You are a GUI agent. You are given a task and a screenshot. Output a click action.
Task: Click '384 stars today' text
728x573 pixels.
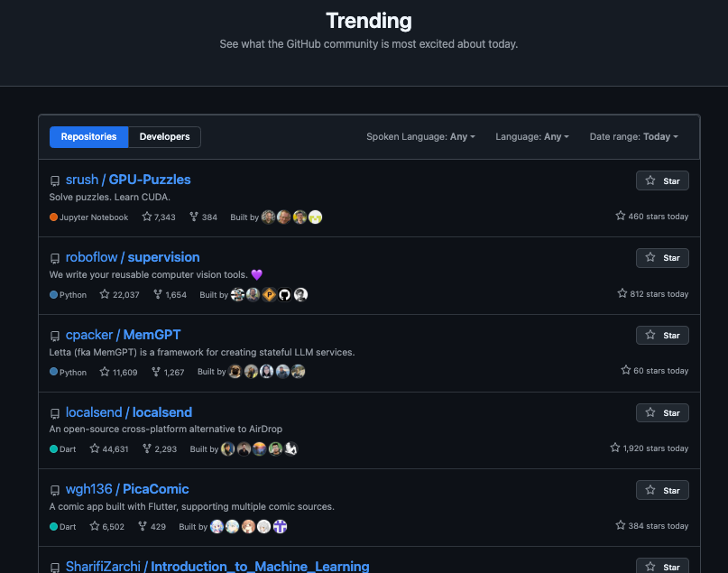pos(652,525)
